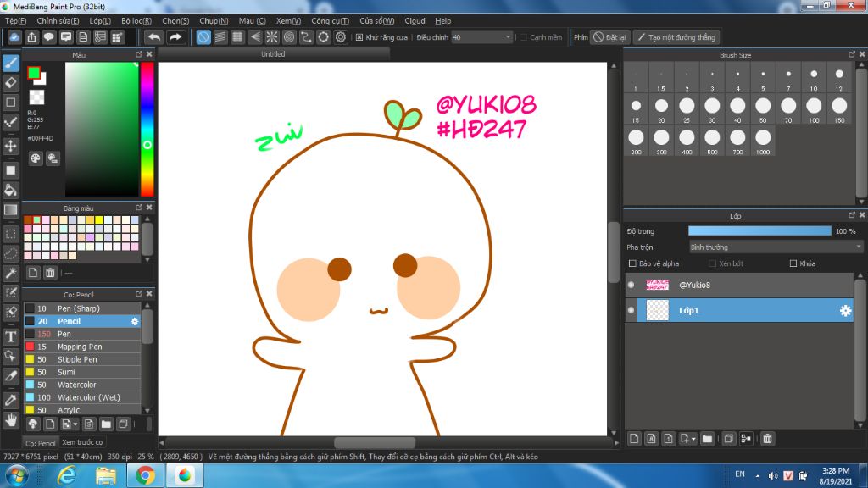The height and width of the screenshot is (488, 868).
Task: Turn snap off with the crossed-circle icon
Action: pyautogui.click(x=203, y=37)
